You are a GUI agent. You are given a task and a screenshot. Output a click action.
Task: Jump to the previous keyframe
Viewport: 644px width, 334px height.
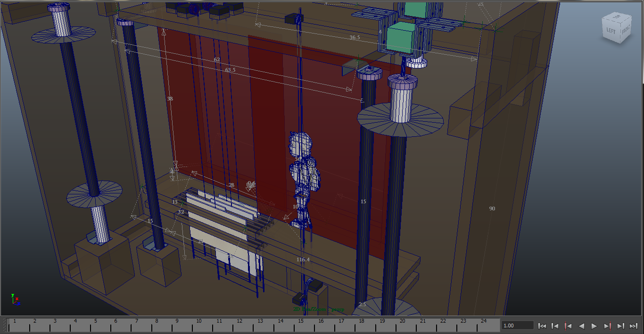569,326
